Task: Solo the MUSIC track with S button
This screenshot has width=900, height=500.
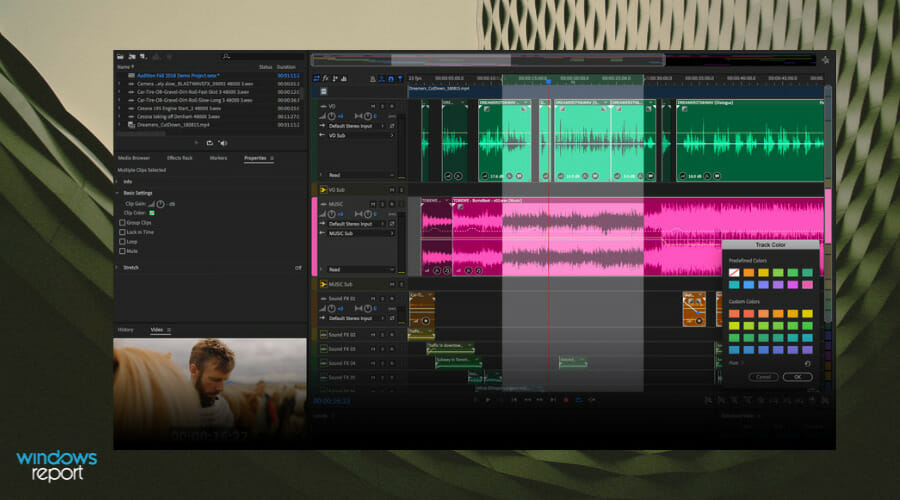Action: (x=382, y=203)
